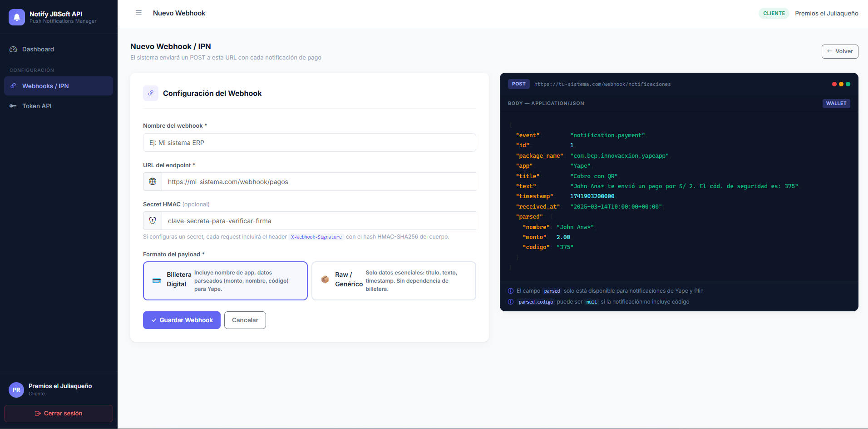Focus the Nombre del webhook field
Screen dimensions: 868x429
(x=309, y=143)
